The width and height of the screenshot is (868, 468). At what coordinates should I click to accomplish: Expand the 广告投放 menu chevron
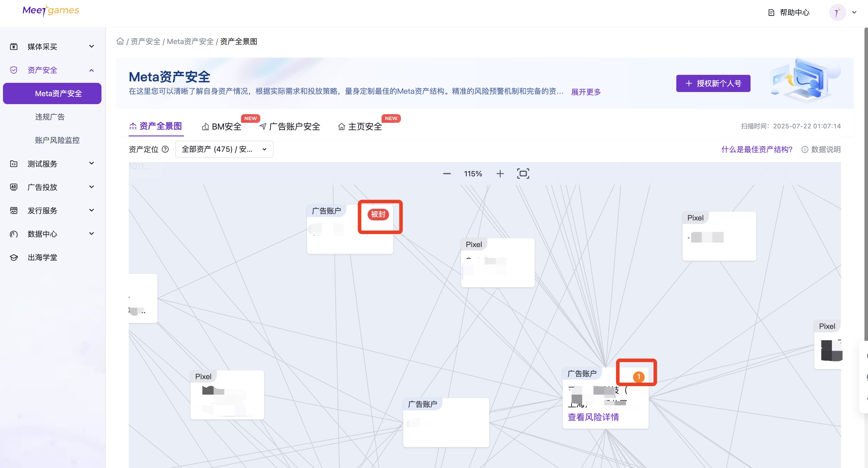91,187
